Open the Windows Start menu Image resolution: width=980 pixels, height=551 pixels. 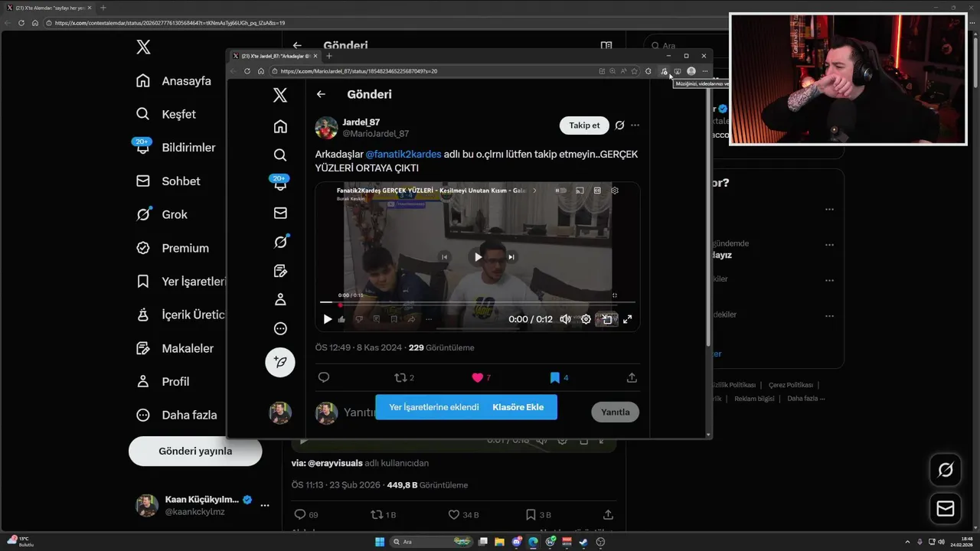380,542
